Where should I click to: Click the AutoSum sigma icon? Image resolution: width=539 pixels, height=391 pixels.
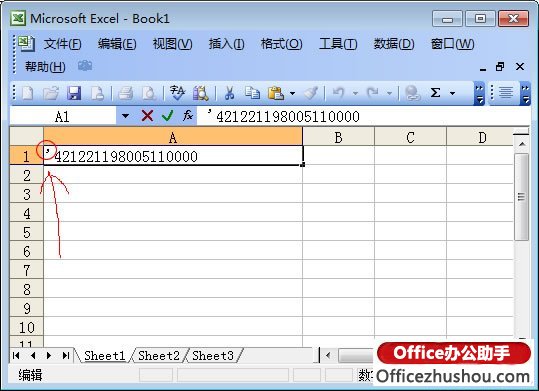(x=436, y=93)
